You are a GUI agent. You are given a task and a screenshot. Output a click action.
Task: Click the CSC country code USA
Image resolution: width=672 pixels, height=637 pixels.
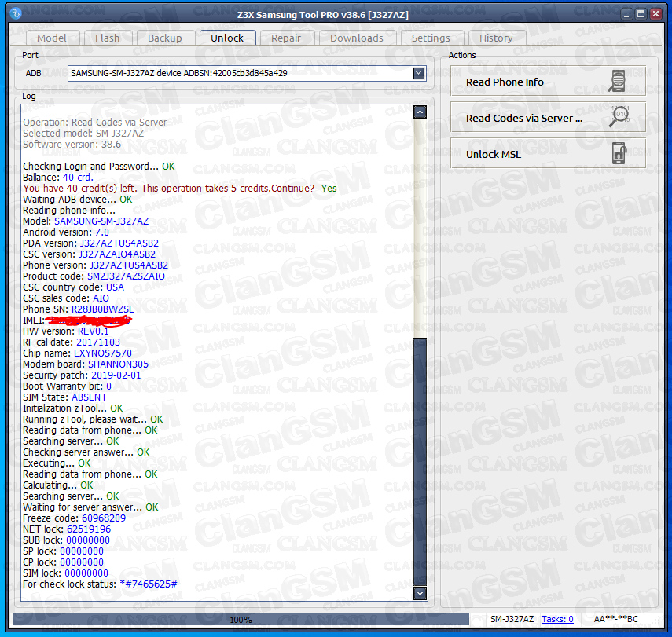pos(115,287)
